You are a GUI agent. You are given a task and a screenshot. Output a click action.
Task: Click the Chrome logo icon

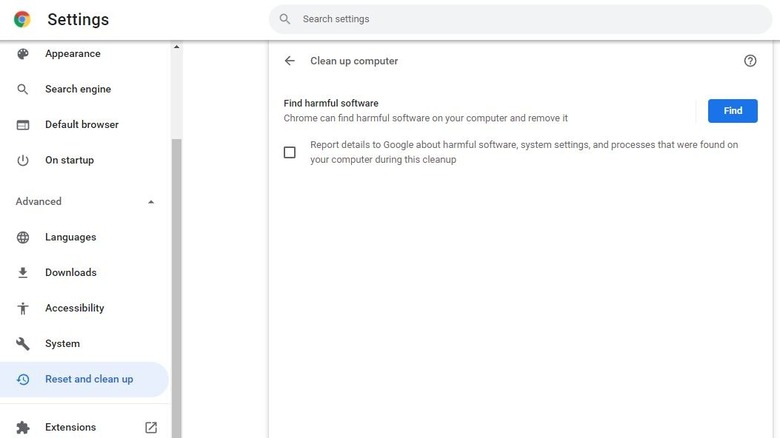click(x=22, y=19)
